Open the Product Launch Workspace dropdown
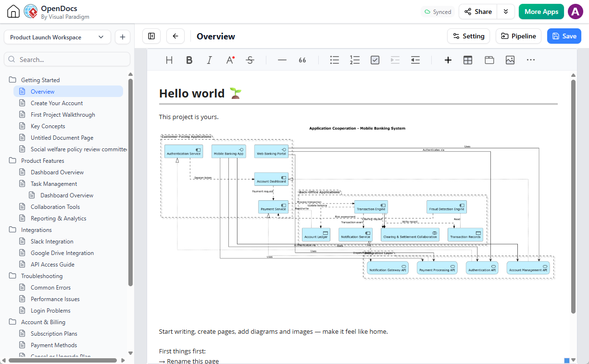This screenshot has height=364, width=589. tap(57, 37)
